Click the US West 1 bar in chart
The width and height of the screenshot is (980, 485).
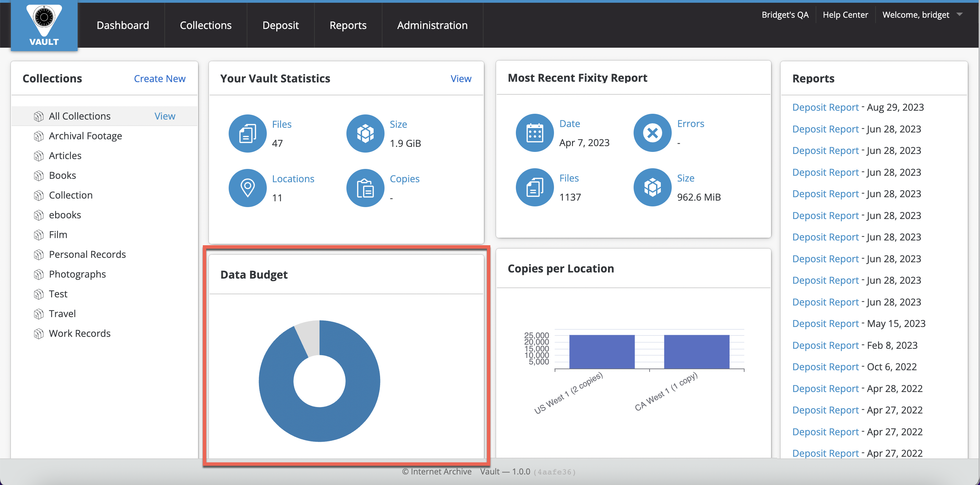(602, 351)
